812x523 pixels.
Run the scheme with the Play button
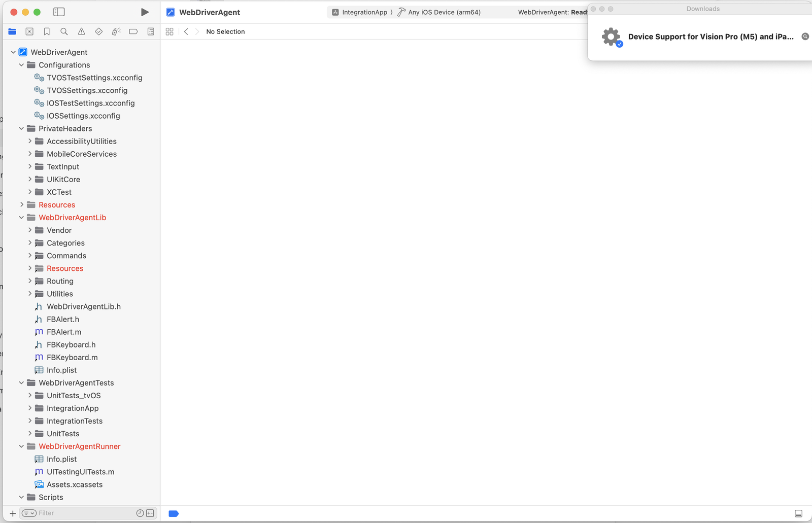(x=145, y=12)
